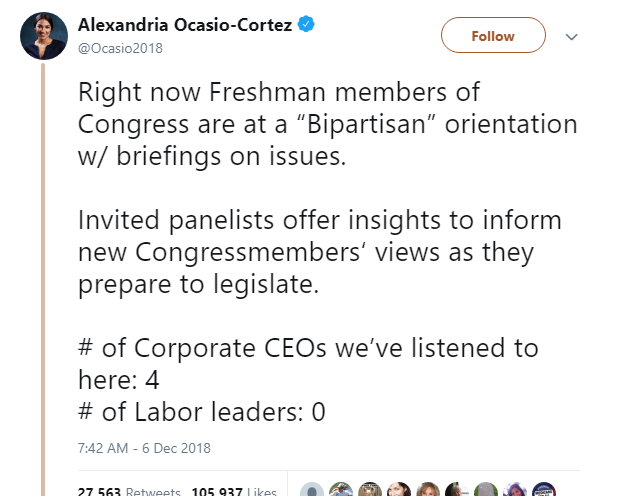Click the seventh liker avatar in the row

[x=487, y=490]
